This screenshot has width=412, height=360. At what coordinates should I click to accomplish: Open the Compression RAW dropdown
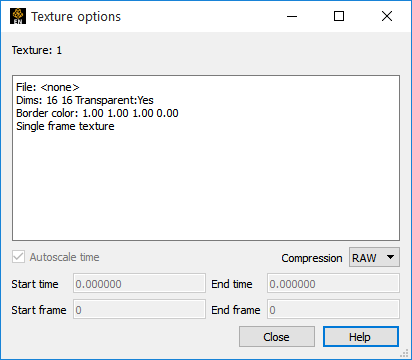coord(374,257)
